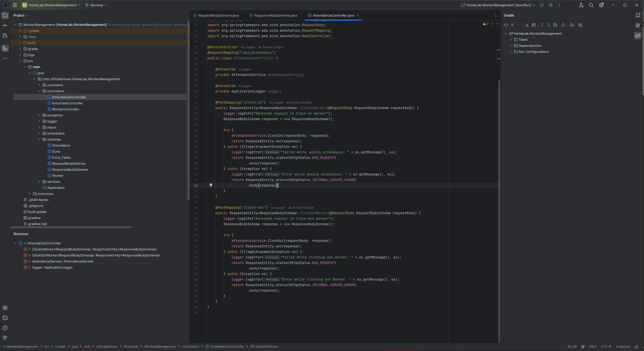Execute Gradle task icon

coord(534,25)
